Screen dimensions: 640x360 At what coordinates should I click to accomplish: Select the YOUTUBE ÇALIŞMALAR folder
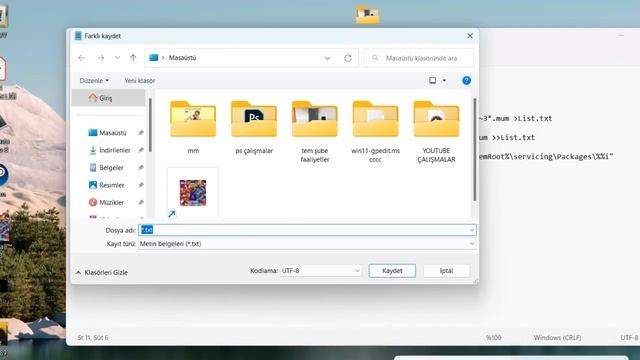click(x=436, y=131)
